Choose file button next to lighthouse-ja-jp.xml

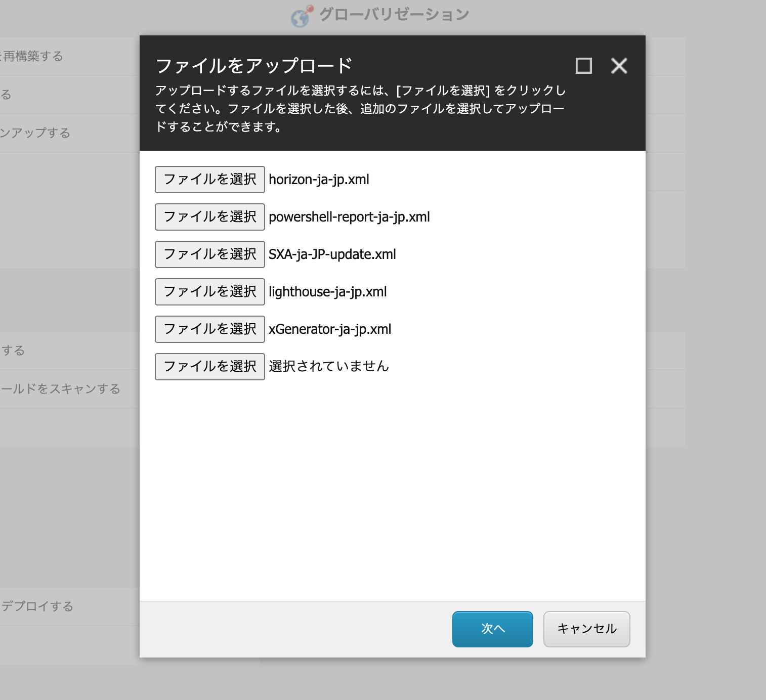(x=210, y=292)
